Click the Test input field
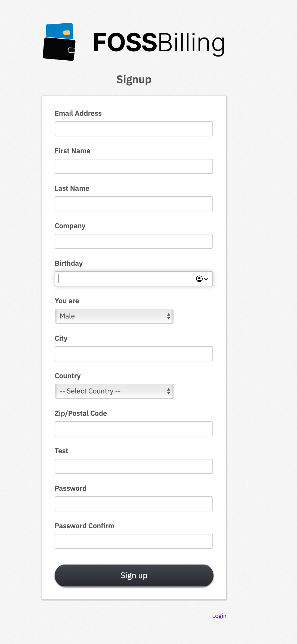 pyautogui.click(x=134, y=466)
